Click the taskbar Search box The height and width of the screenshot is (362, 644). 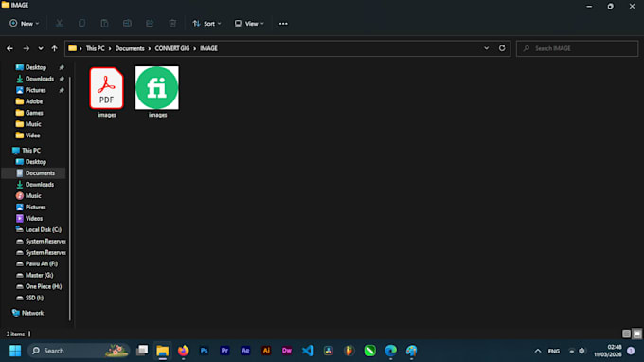[x=78, y=351]
